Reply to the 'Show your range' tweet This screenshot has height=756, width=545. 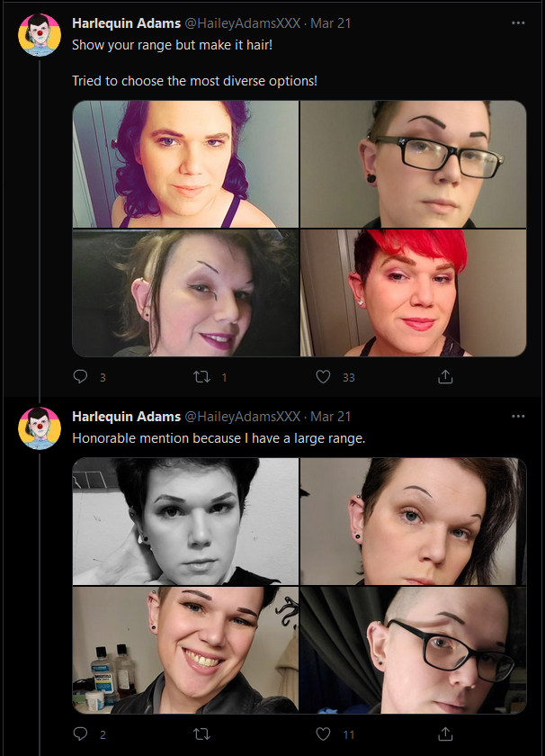coord(80,376)
